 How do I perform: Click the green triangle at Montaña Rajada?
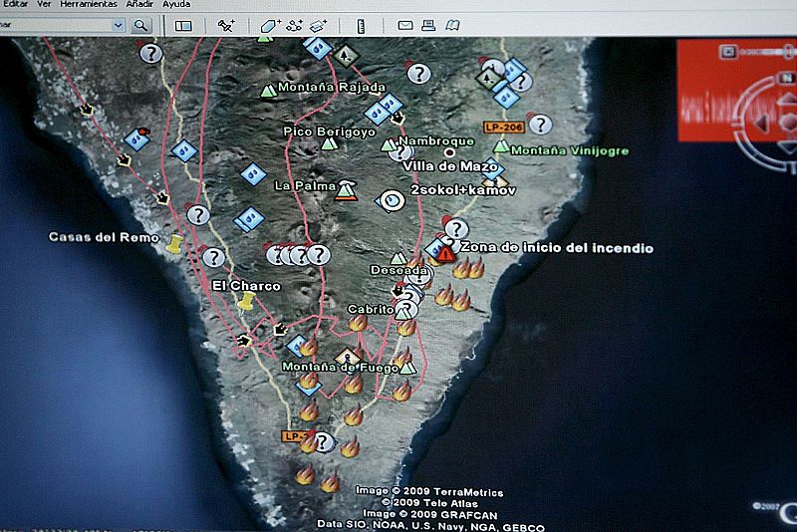coord(268,91)
